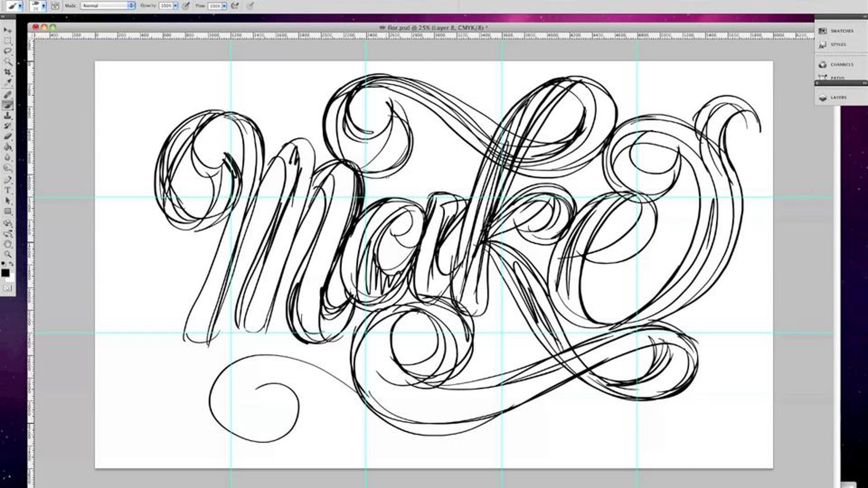The width and height of the screenshot is (868, 488).
Task: Toggle tablet pressure controls opacity
Action: (x=186, y=6)
